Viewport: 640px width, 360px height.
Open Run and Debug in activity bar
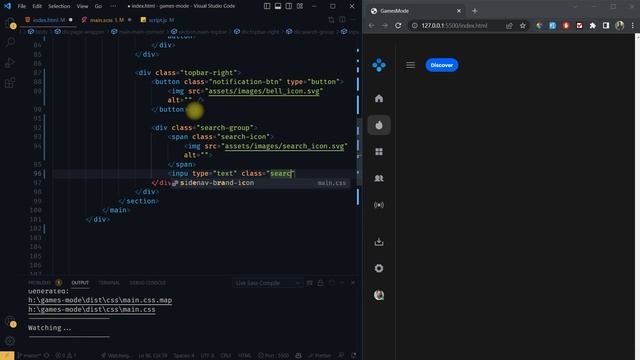click(10, 62)
